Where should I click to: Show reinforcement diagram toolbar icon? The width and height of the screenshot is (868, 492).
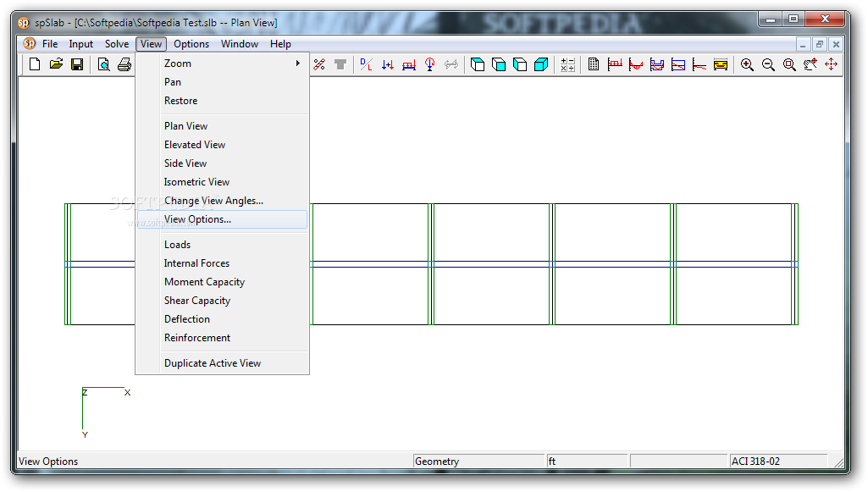click(x=721, y=64)
